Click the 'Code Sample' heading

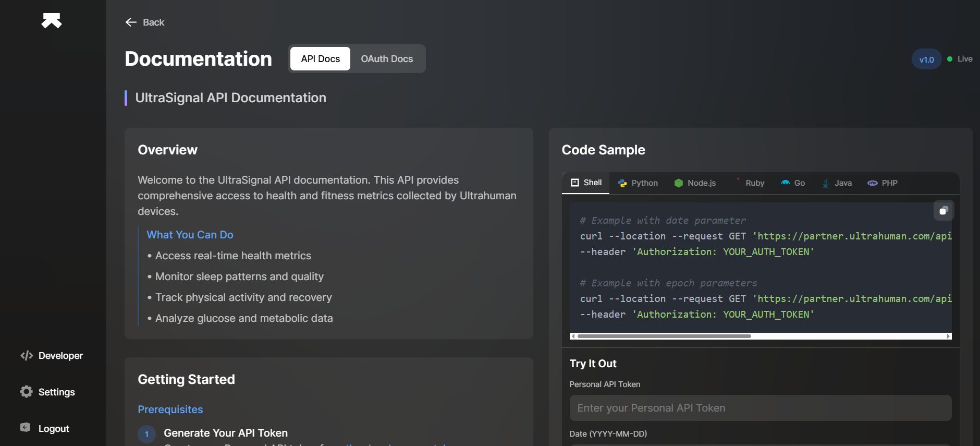tap(603, 150)
